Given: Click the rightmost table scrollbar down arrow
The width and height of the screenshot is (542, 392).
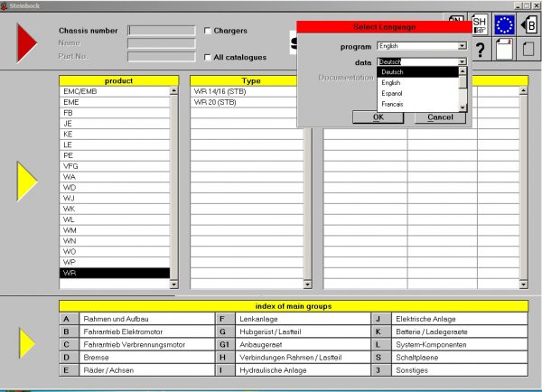Looking at the screenshot, I should 523,285.
